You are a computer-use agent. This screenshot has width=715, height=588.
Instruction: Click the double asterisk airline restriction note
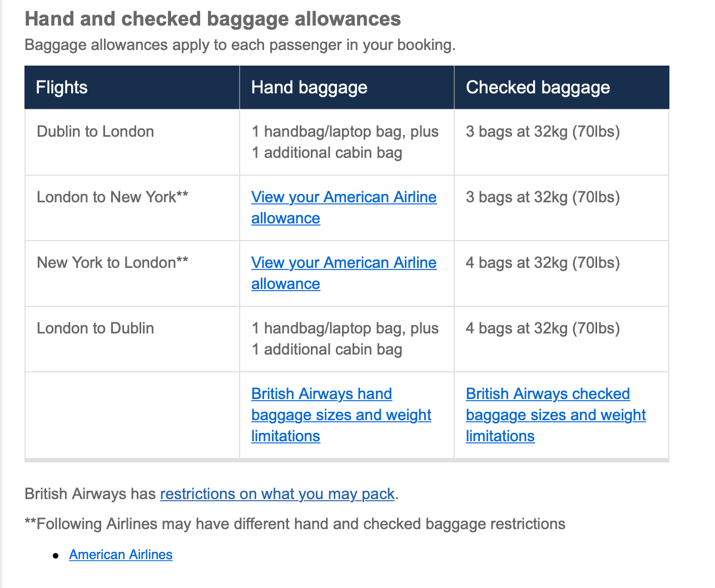coord(295,524)
